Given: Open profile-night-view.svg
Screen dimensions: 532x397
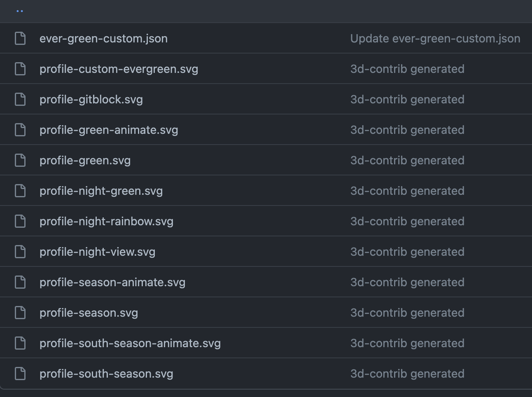Looking at the screenshot, I should click(97, 251).
